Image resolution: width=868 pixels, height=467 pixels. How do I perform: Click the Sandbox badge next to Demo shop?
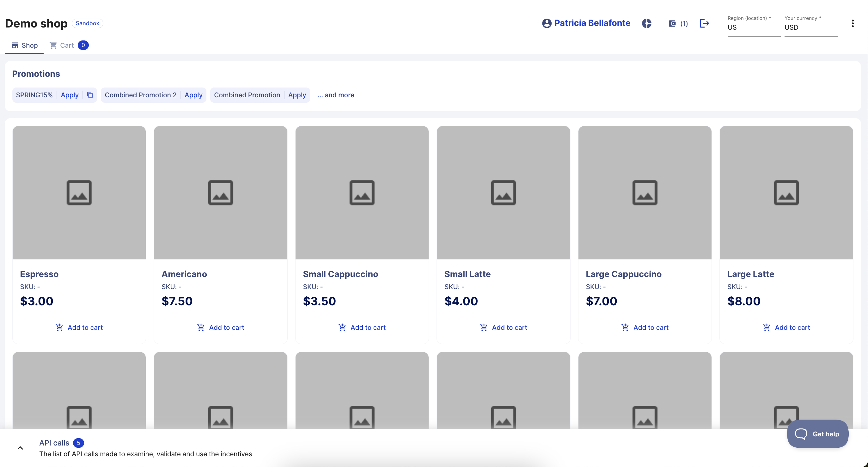87,23
